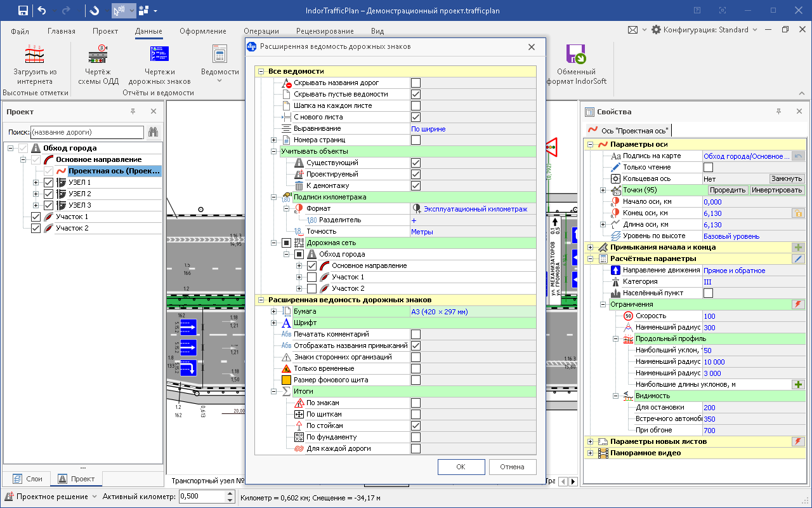Click the Проредить button
Image resolution: width=812 pixels, height=508 pixels.
click(728, 190)
